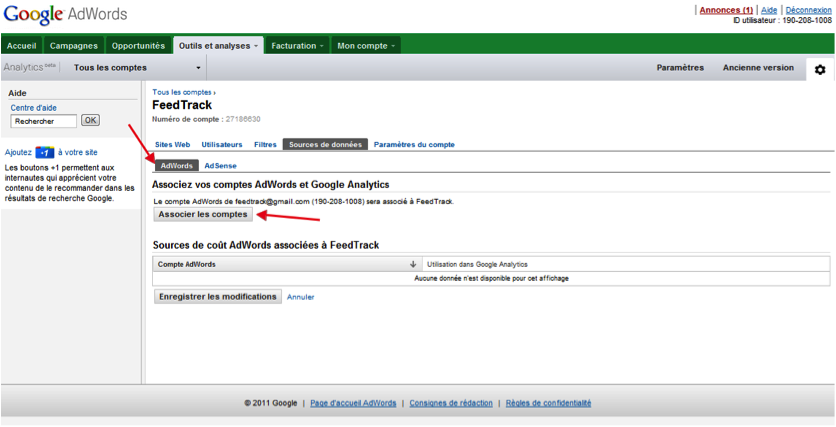Expand the Facturation menu
Viewport: 836px width, 427px height.
coord(298,46)
